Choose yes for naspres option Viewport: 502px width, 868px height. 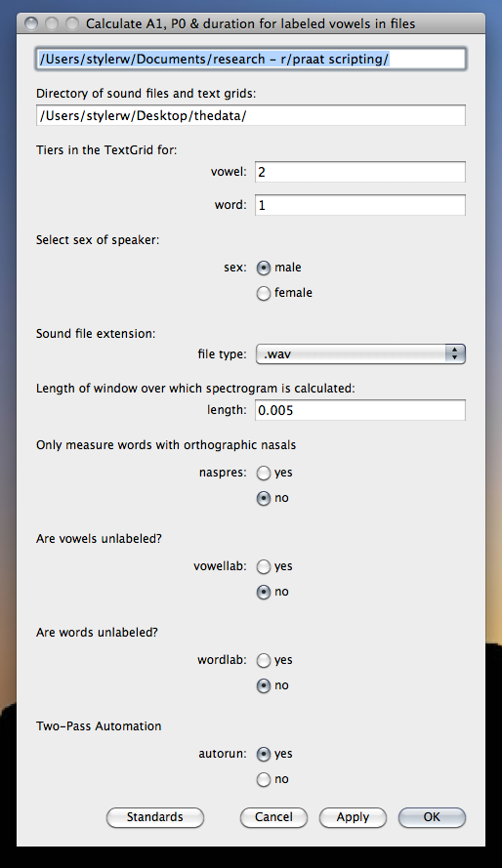[x=264, y=473]
